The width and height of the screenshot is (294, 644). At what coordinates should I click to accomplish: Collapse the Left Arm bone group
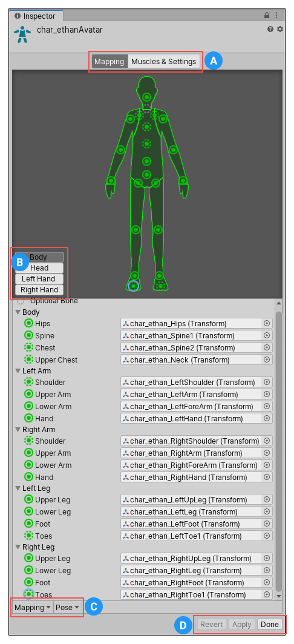(x=18, y=371)
